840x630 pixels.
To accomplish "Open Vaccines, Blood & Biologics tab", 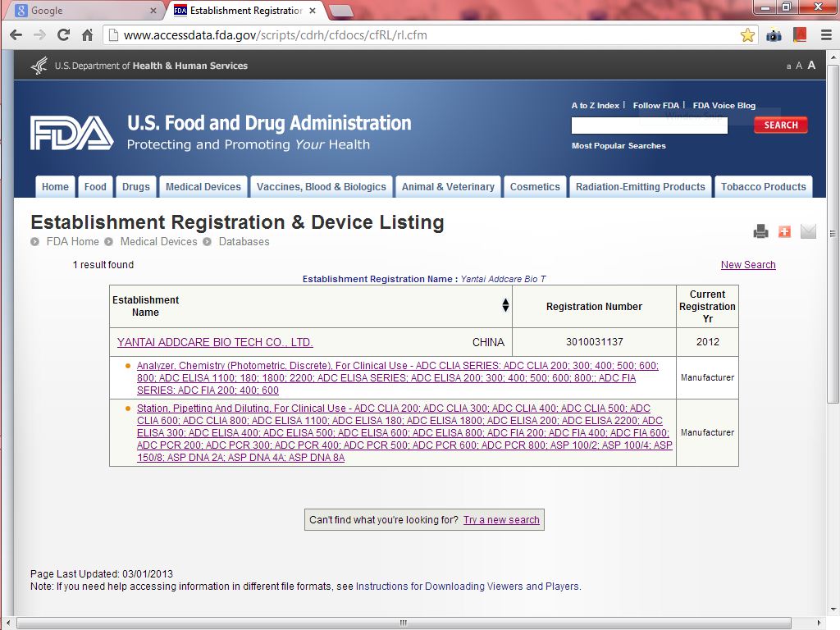I will click(322, 187).
